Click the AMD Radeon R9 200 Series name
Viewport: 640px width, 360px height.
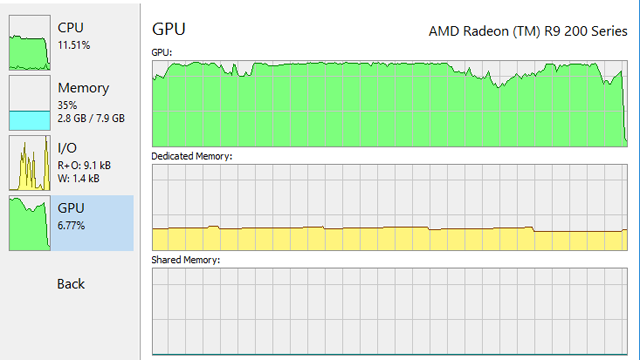tap(528, 31)
